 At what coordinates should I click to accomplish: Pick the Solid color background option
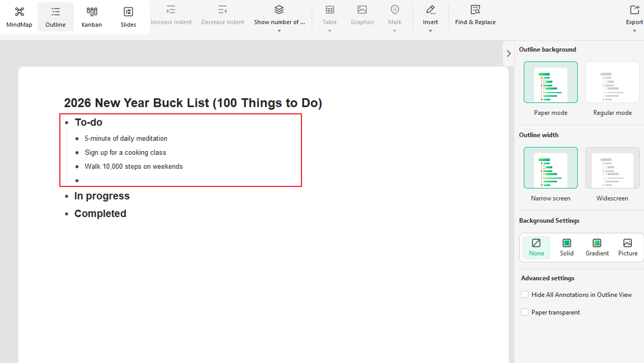tap(567, 247)
